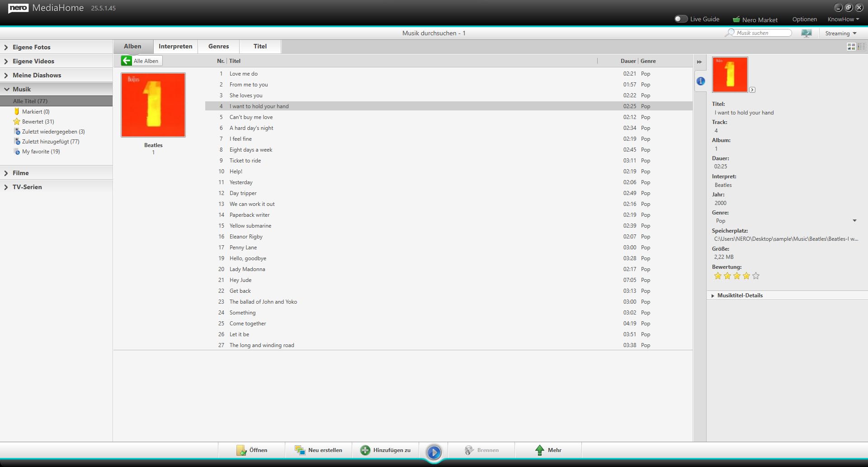
Task: Select track Love me do
Action: click(448, 74)
